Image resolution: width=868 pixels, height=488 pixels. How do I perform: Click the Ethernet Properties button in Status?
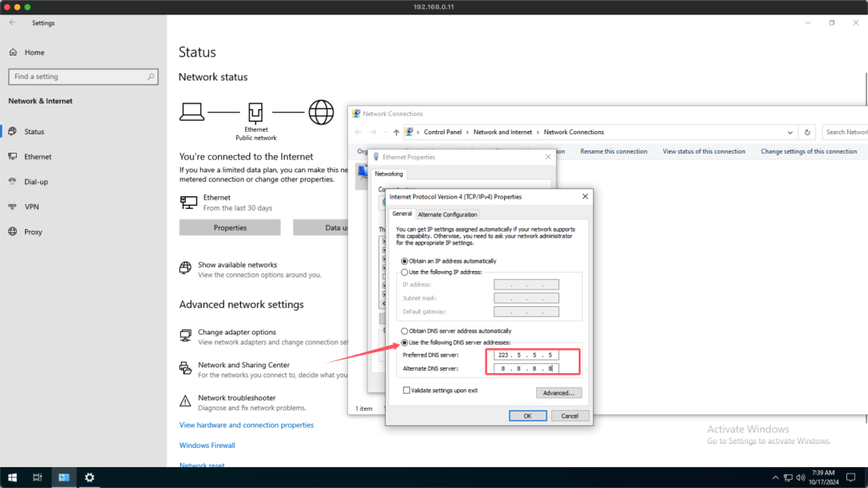tap(230, 228)
